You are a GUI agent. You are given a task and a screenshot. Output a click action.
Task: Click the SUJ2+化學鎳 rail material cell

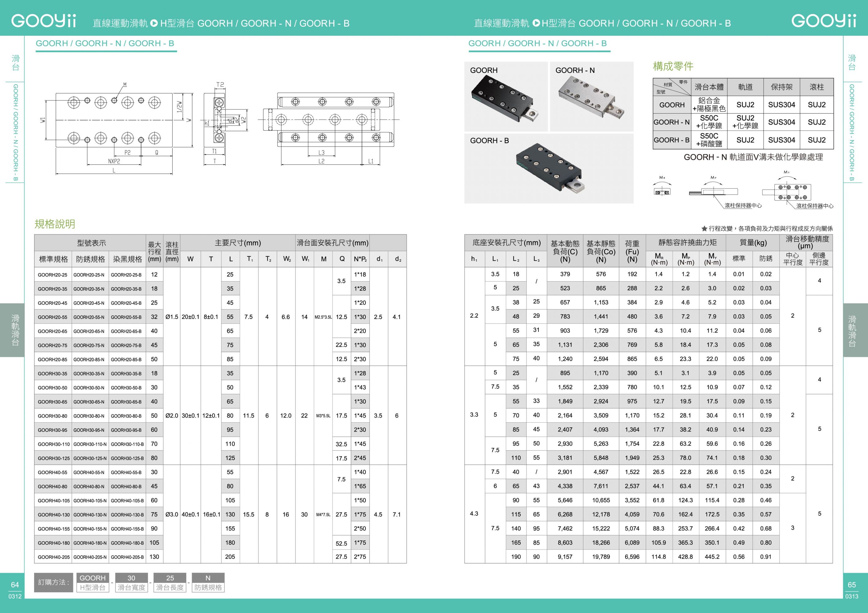click(x=745, y=122)
